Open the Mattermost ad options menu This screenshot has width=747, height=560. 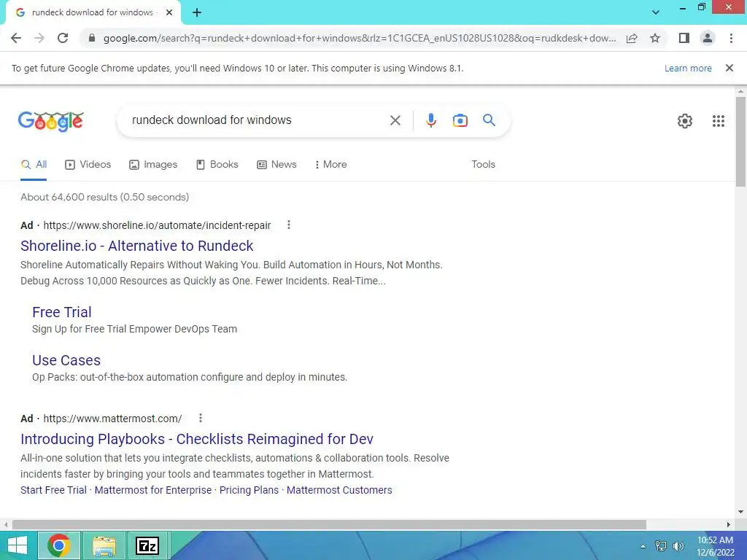[x=200, y=418]
